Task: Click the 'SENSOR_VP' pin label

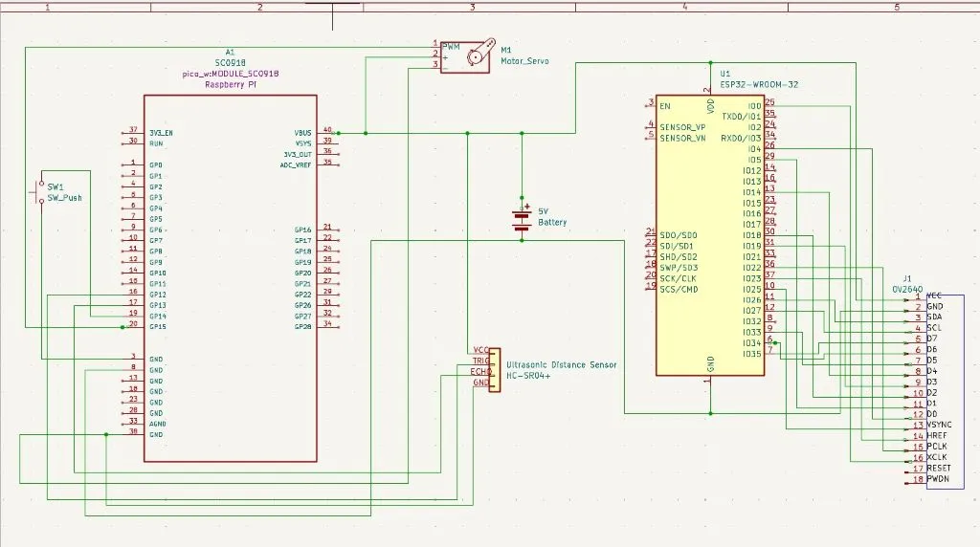Action: 682,127
